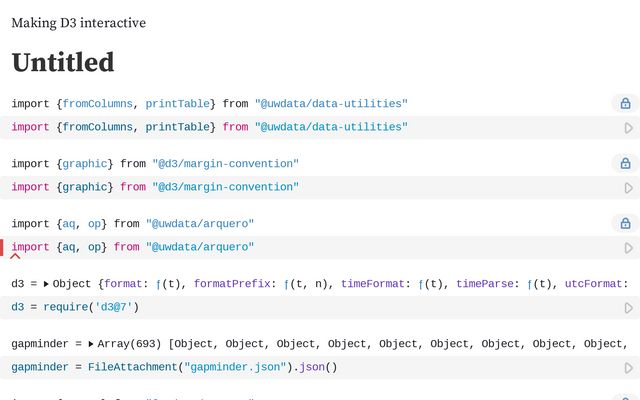Click the timeParse property in the d3 output
This screenshot has height=400, width=640.
pyautogui.click(x=484, y=284)
